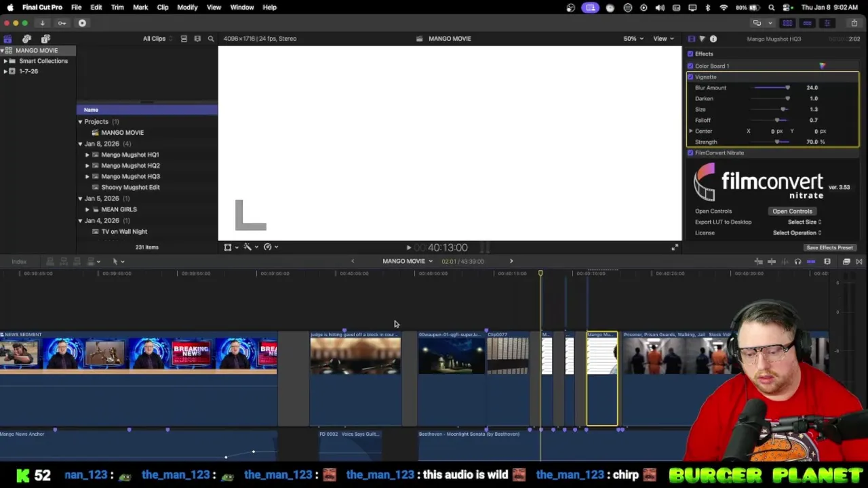Toggle audio skimming headphones icon
This screenshot has width=868, height=488.
[797, 262]
